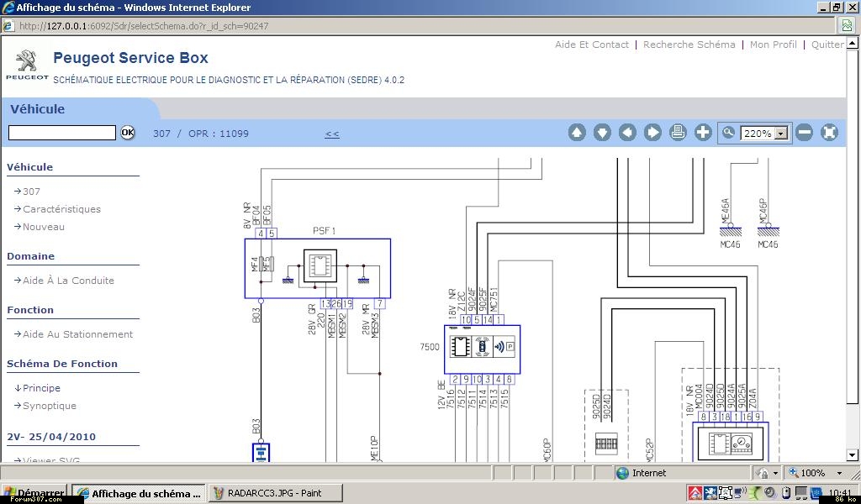The height and width of the screenshot is (504, 861).
Task: Open the 220% zoom level dropdown
Action: (x=781, y=134)
